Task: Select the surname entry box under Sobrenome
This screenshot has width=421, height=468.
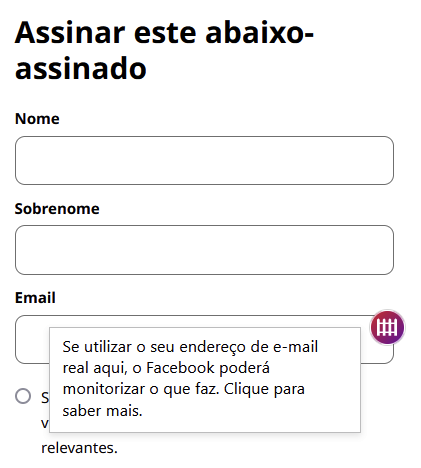Action: pyautogui.click(x=204, y=250)
